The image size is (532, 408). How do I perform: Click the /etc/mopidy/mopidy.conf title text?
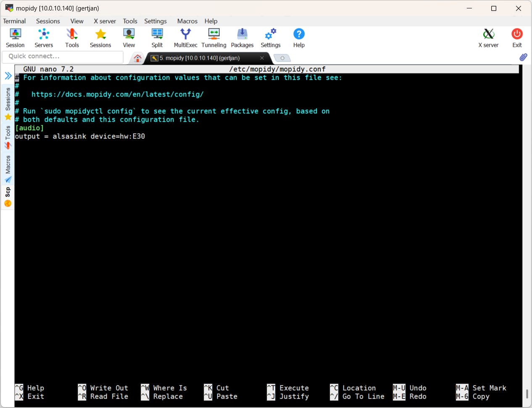pos(277,69)
